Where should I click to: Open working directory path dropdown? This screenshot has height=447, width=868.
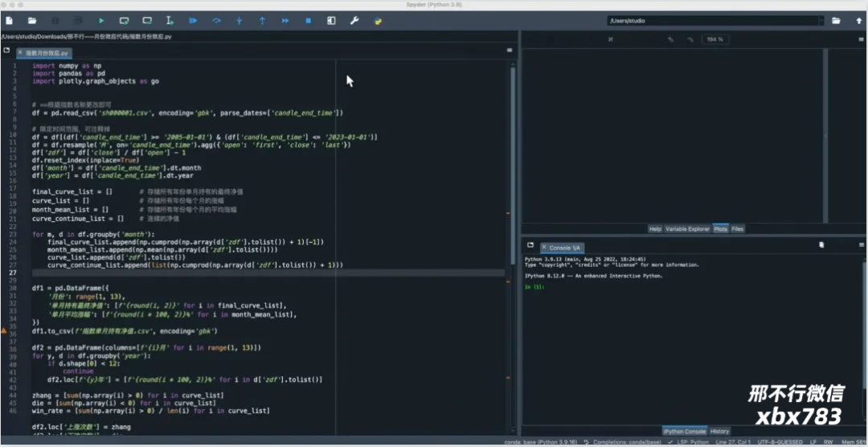click(x=821, y=20)
